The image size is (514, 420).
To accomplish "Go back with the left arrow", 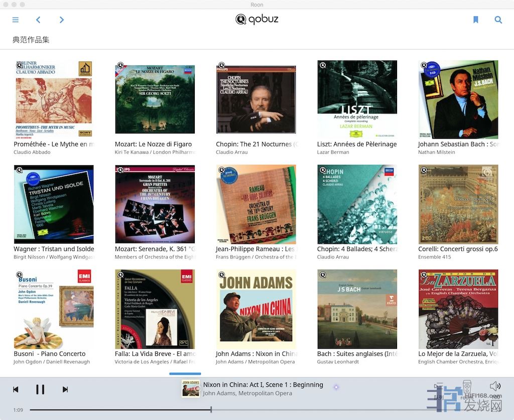I will (x=38, y=20).
